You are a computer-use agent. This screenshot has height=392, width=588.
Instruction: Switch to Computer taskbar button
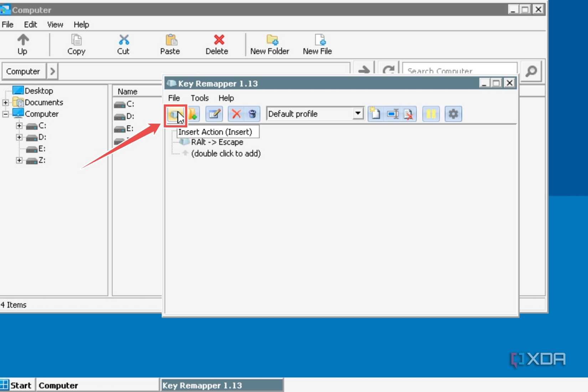coord(97,385)
